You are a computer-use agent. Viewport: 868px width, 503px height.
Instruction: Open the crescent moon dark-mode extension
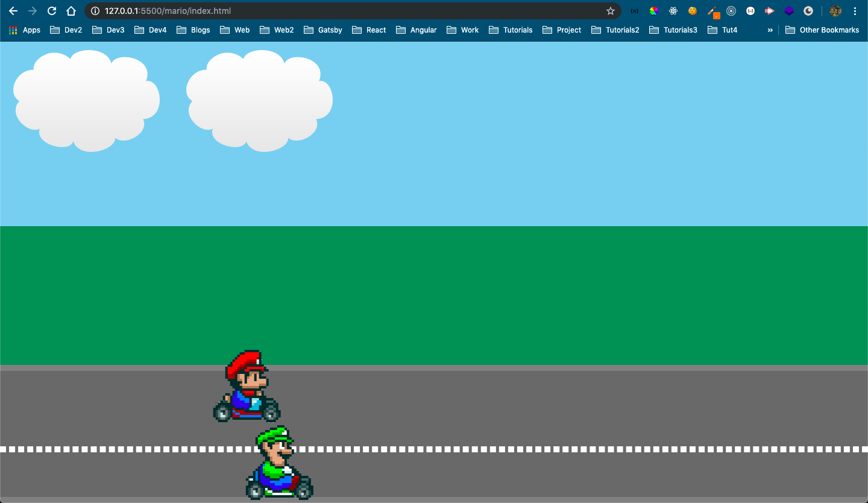808,11
